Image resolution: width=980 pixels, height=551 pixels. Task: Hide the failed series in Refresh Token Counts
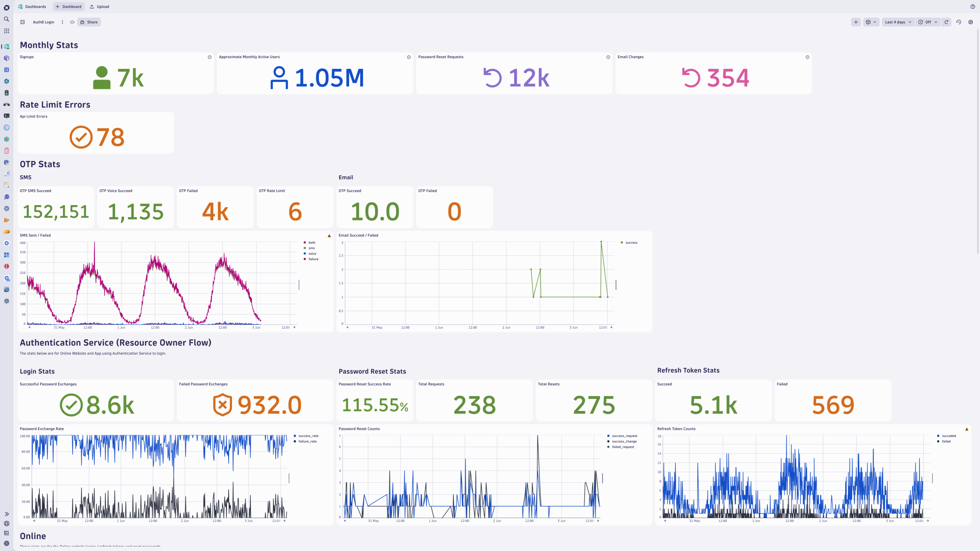point(946,441)
